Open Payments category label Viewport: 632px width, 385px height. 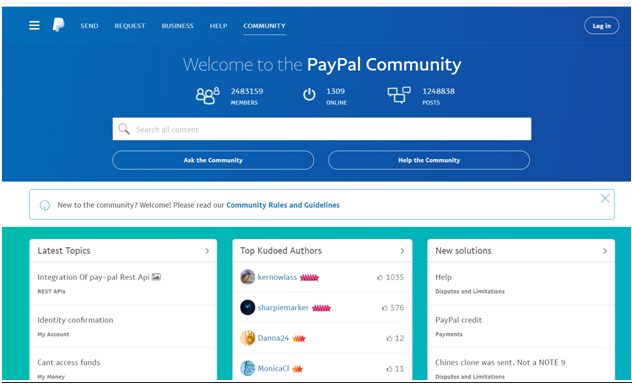click(x=449, y=334)
